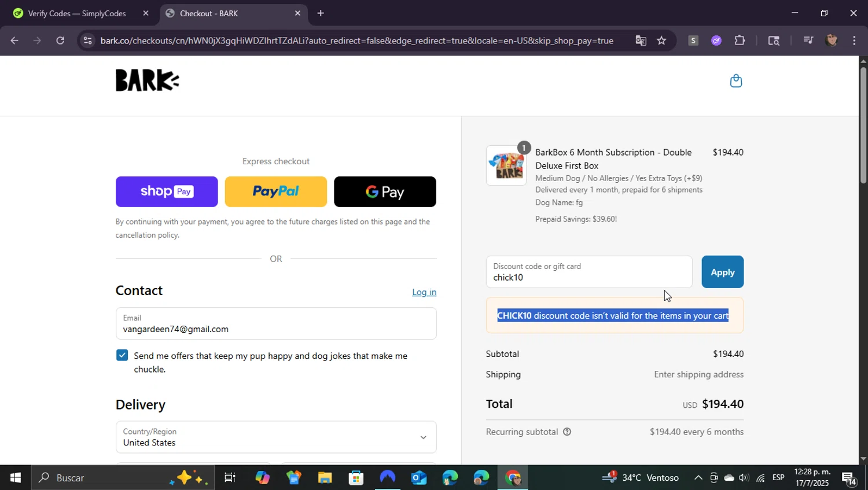Open a new browser tab
This screenshot has height=490, width=868.
point(321,13)
